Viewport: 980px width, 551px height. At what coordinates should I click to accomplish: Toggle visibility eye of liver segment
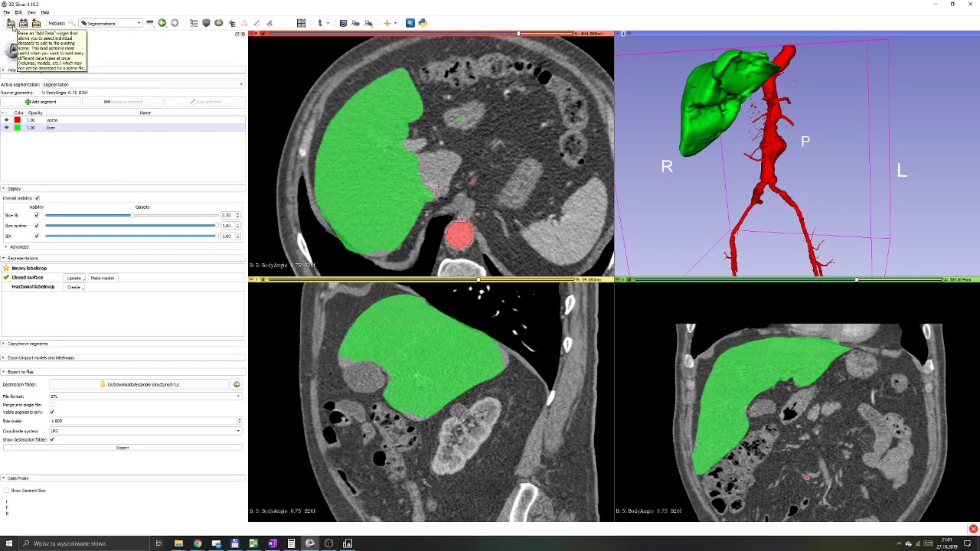[x=7, y=128]
